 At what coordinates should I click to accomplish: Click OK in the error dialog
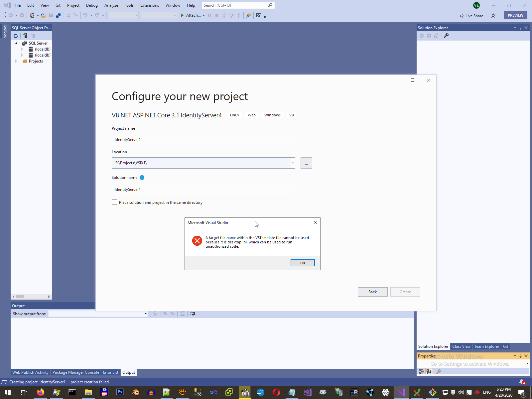click(x=303, y=263)
